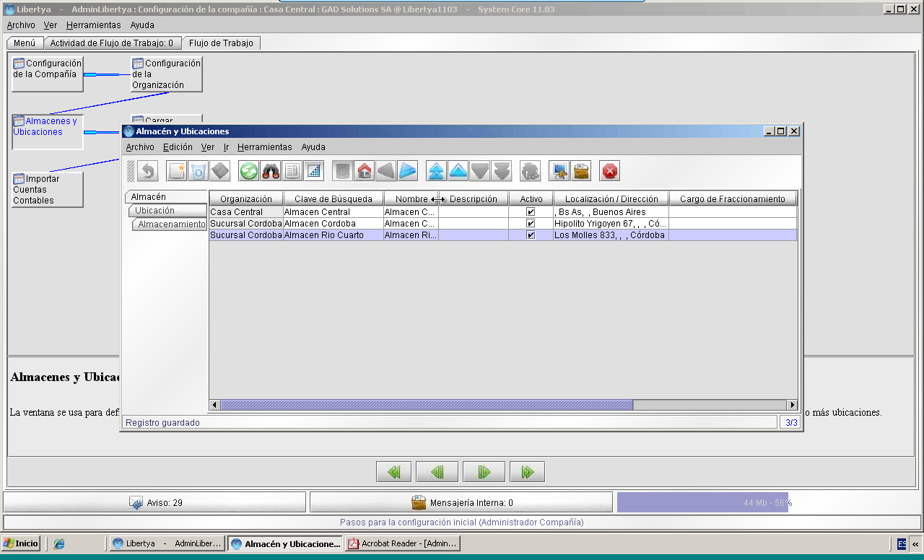Click the Cargo de Fraccionamiento column header

pos(733,198)
